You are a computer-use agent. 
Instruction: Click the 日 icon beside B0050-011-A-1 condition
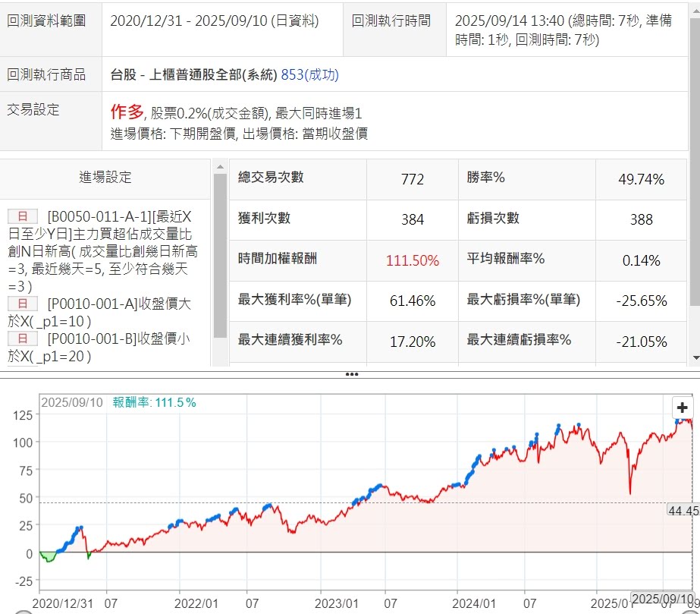click(x=22, y=216)
